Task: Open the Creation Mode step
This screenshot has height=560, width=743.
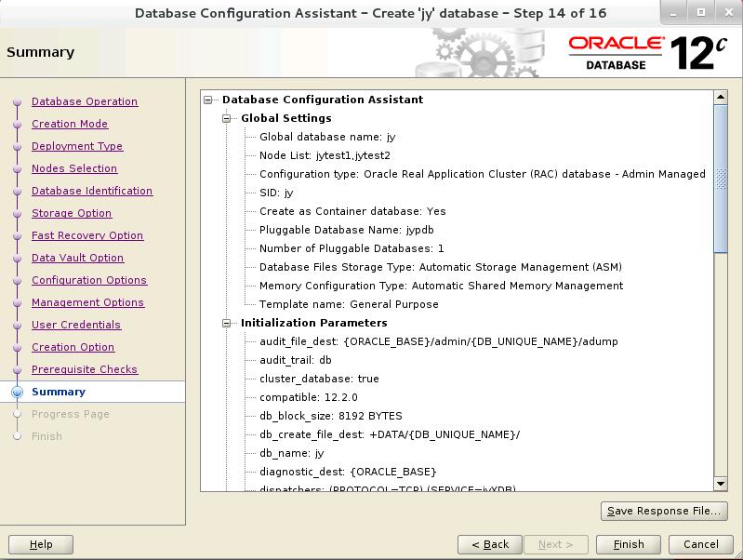Action: tap(70, 124)
